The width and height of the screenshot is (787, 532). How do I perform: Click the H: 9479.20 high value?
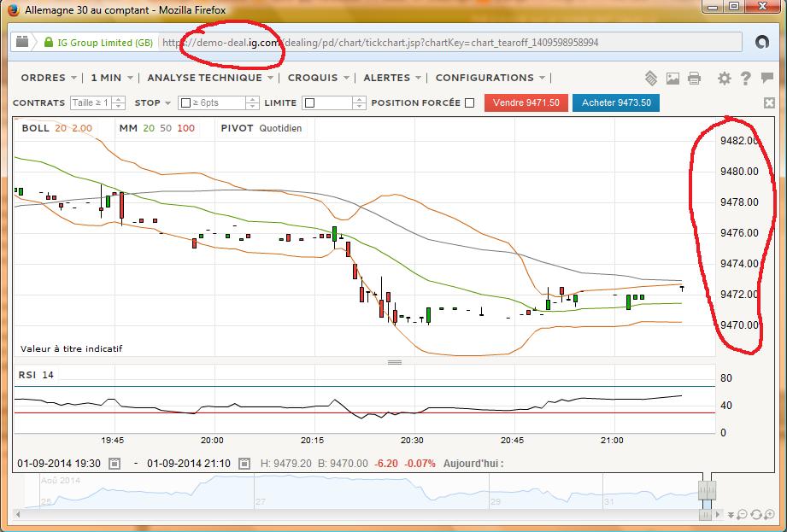pyautogui.click(x=286, y=464)
